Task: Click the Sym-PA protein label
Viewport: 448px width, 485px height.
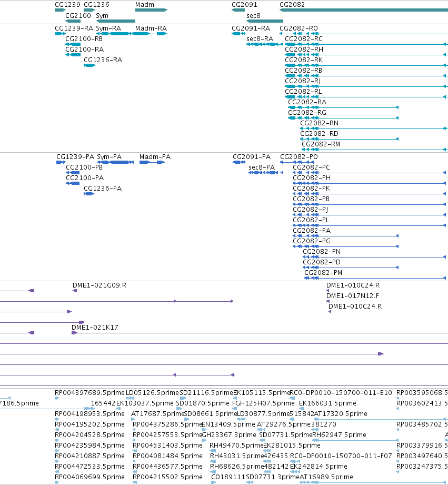Action: (x=109, y=157)
